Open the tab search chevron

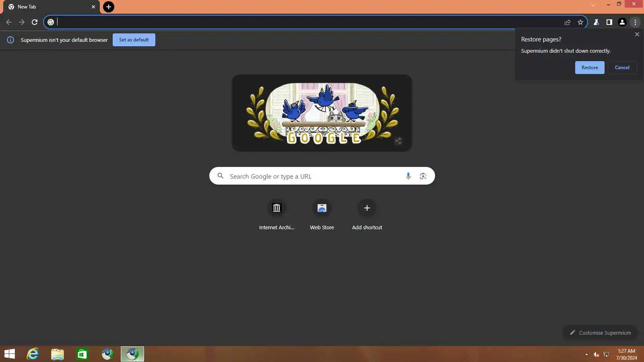coord(593,5)
